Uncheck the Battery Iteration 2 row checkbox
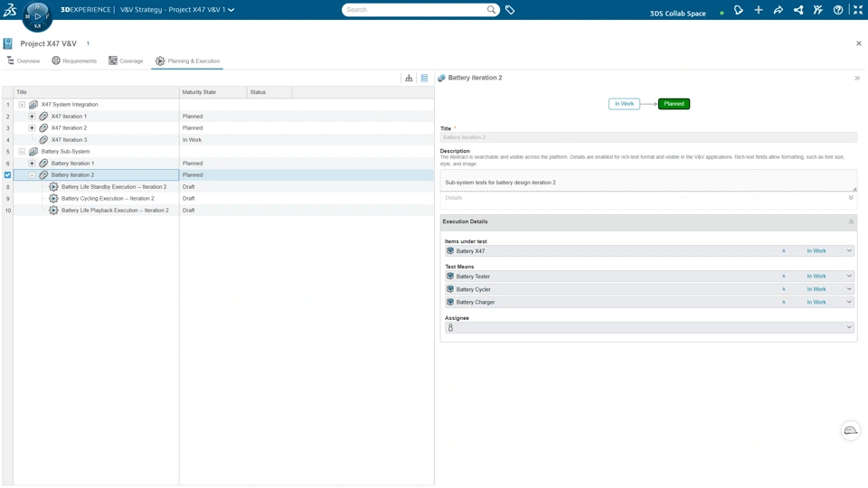Viewport: 868px width, 488px height. (8, 174)
